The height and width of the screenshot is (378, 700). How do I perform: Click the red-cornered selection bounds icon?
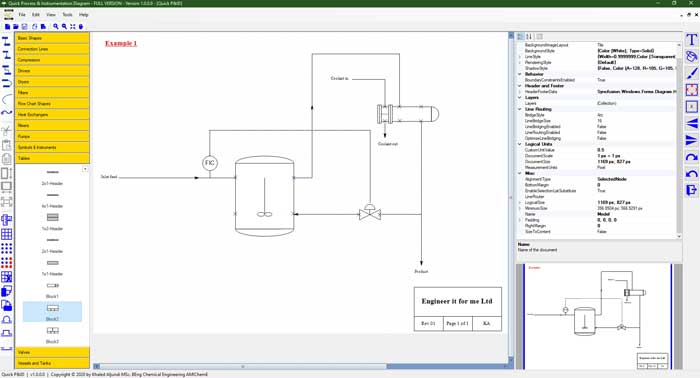tap(691, 90)
